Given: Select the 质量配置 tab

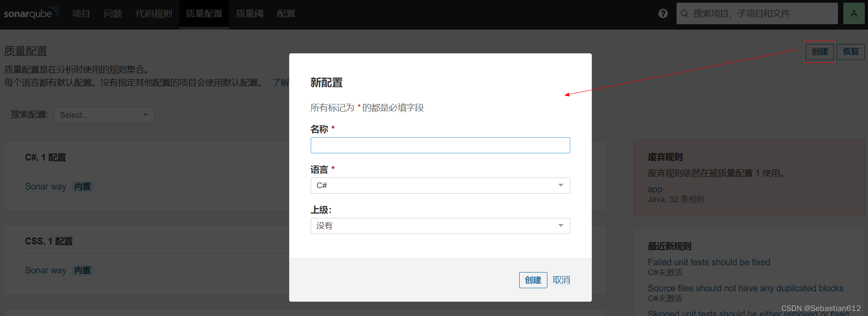Looking at the screenshot, I should pyautogui.click(x=204, y=14).
